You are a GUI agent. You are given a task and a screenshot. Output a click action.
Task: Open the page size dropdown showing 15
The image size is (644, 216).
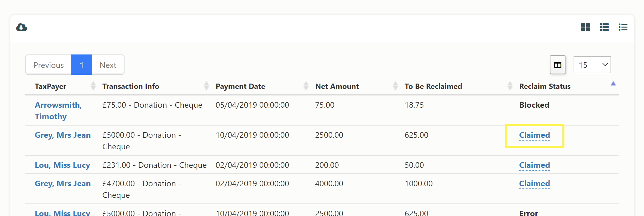point(592,65)
